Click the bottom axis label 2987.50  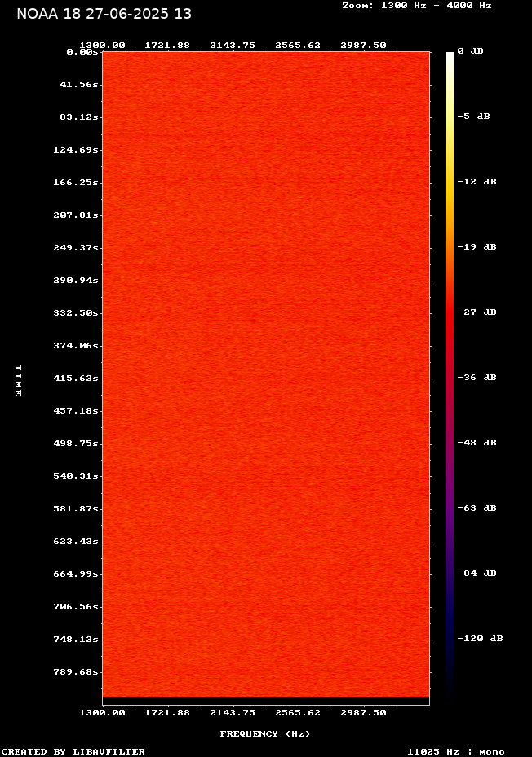tap(364, 713)
